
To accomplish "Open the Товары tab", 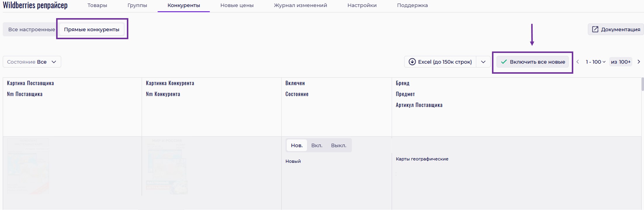I will click(x=97, y=5).
